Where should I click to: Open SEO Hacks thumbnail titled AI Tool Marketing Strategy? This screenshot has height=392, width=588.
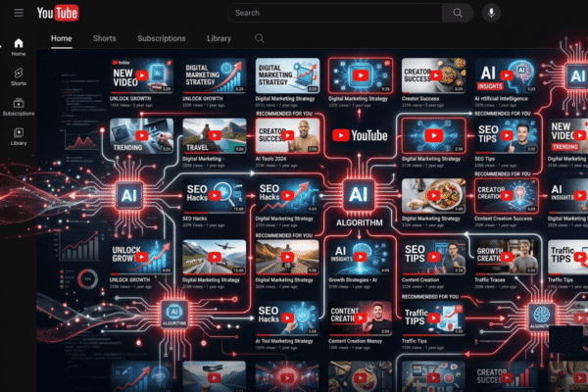pos(287,318)
